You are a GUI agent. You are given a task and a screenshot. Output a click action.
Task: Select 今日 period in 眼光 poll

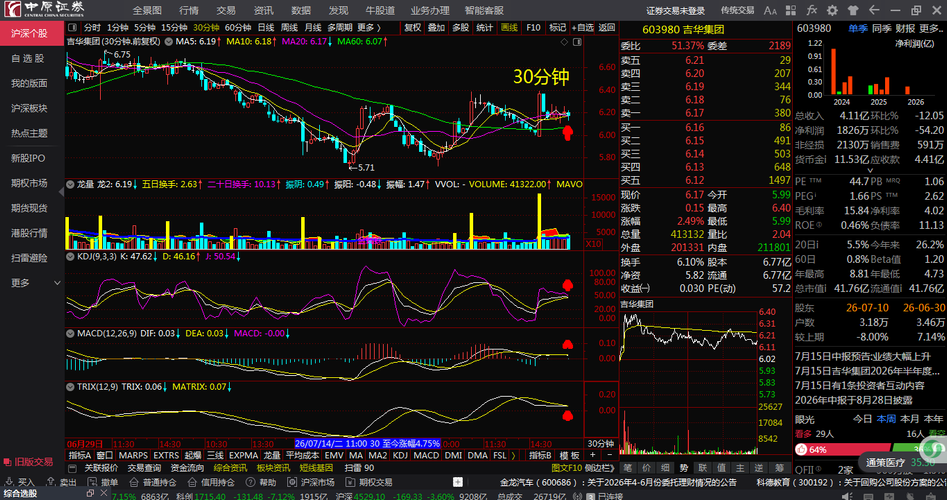(x=862, y=418)
